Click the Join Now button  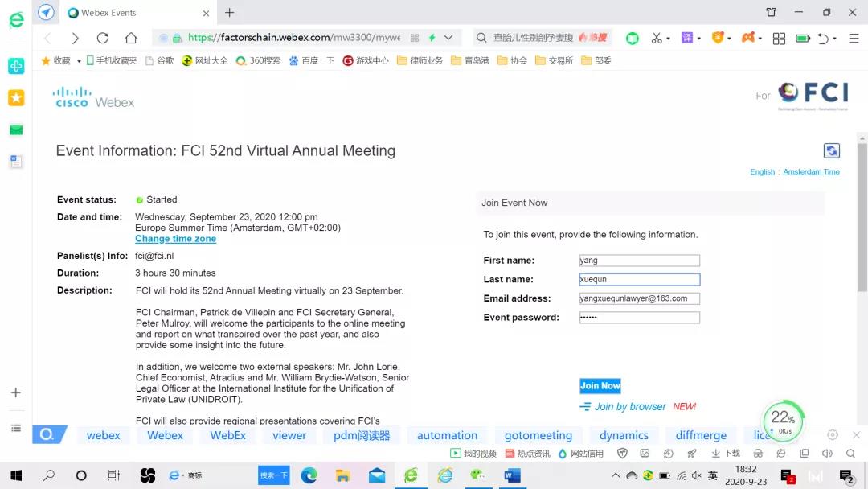coord(600,386)
